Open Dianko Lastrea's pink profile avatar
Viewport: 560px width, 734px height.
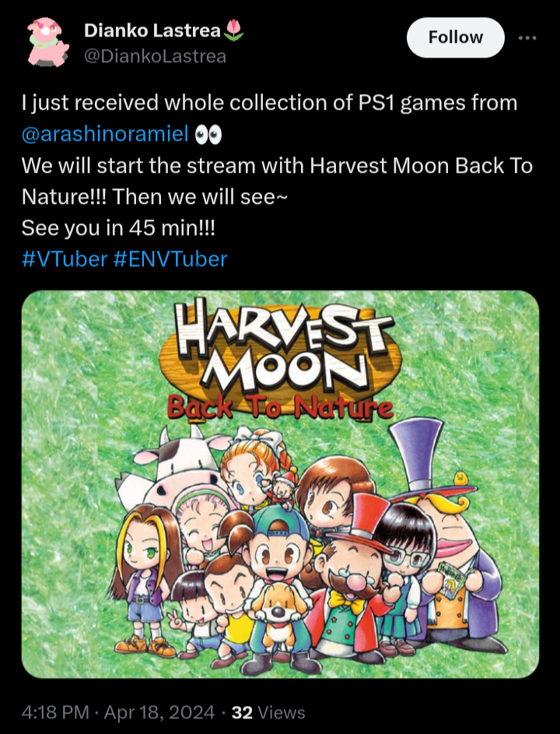tap(47, 42)
